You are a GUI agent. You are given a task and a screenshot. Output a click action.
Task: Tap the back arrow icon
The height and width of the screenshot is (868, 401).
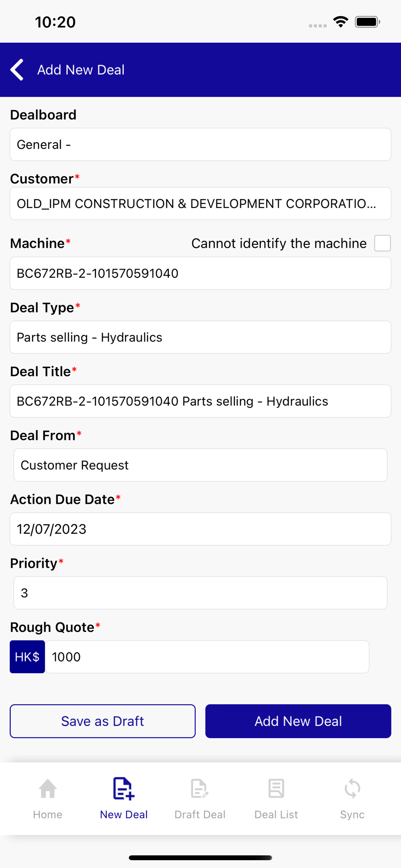[x=17, y=70]
